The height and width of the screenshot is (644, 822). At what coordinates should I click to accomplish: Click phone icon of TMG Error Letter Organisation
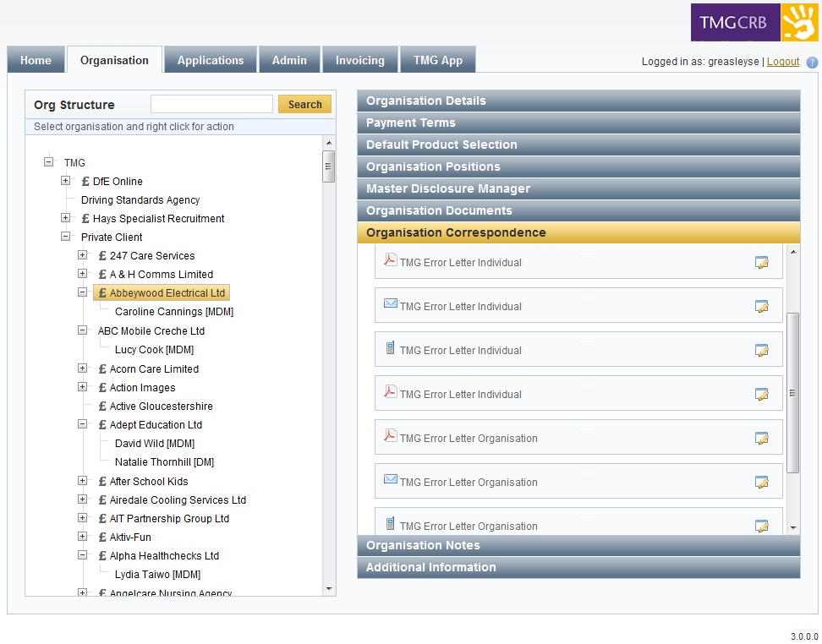click(390, 523)
